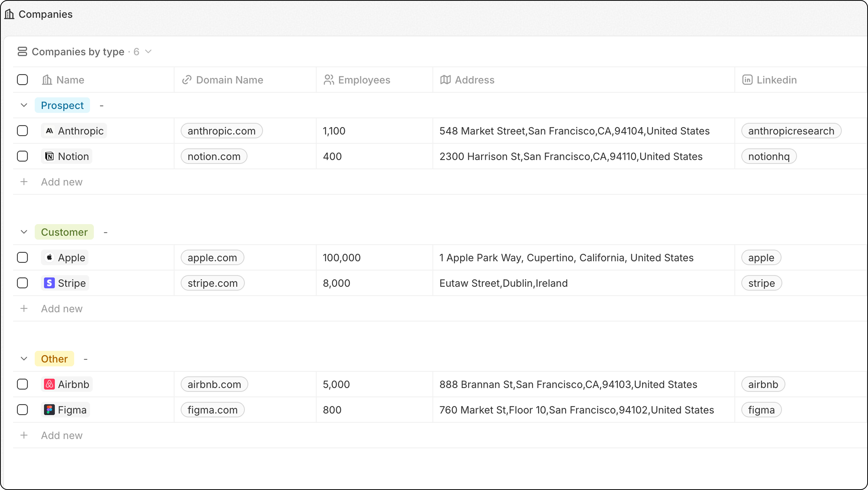Viewport: 868px width, 490px height.
Task: Tick the select-all checkbox in header row
Action: click(x=23, y=80)
